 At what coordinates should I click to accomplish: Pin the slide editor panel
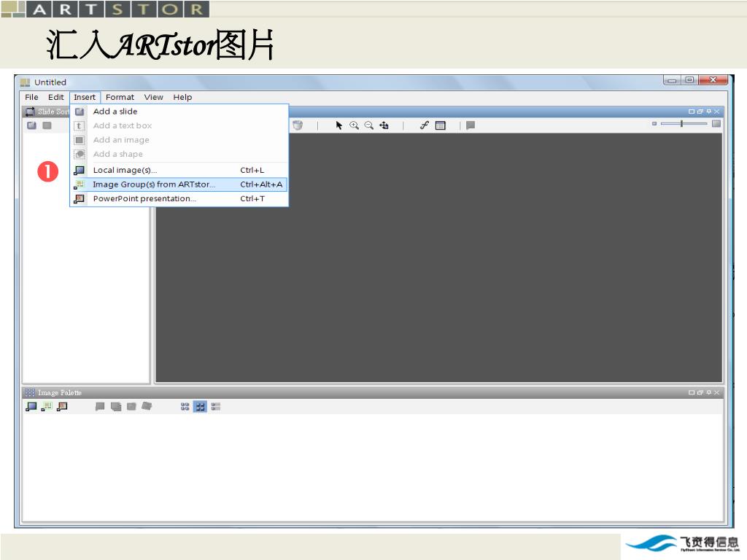(708, 112)
